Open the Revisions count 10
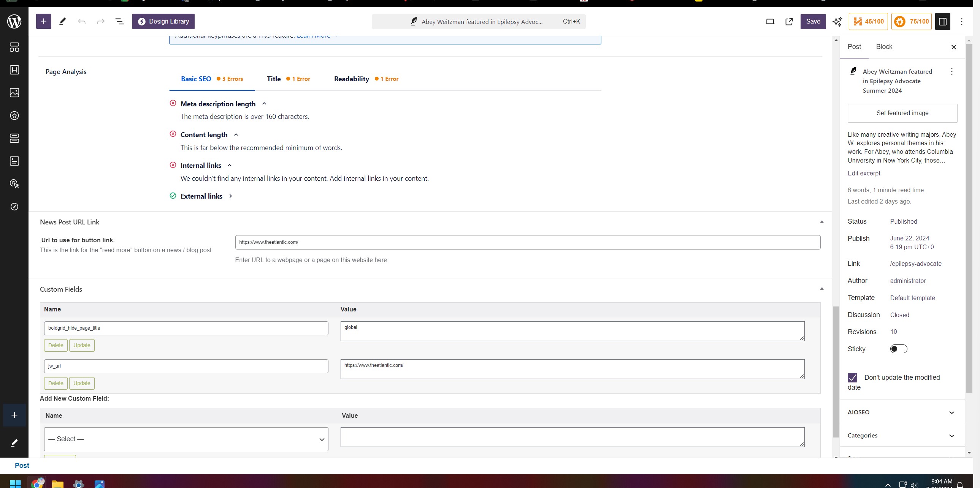This screenshot has width=980, height=488. point(893,332)
